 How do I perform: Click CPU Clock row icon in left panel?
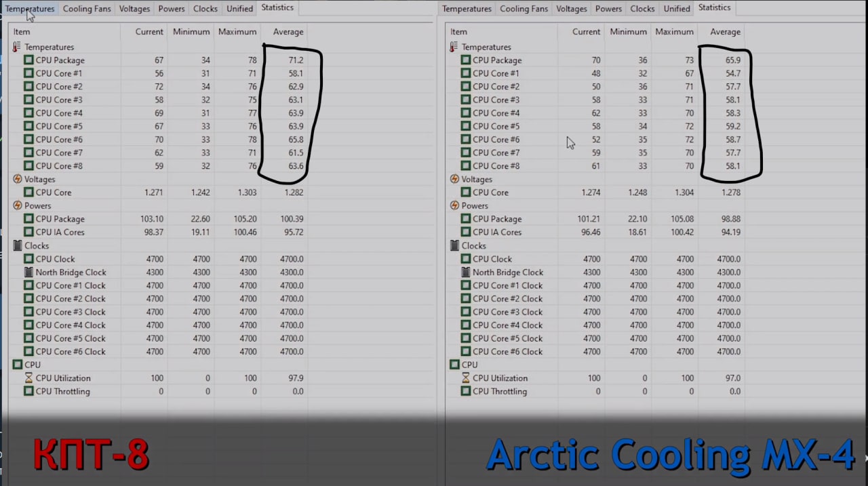(28, 259)
